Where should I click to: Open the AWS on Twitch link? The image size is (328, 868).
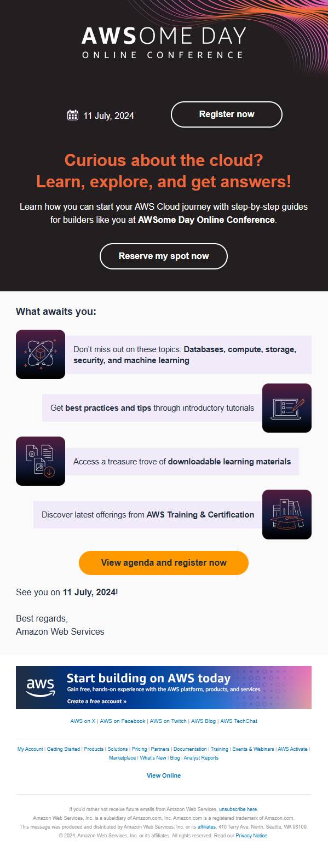point(168,721)
